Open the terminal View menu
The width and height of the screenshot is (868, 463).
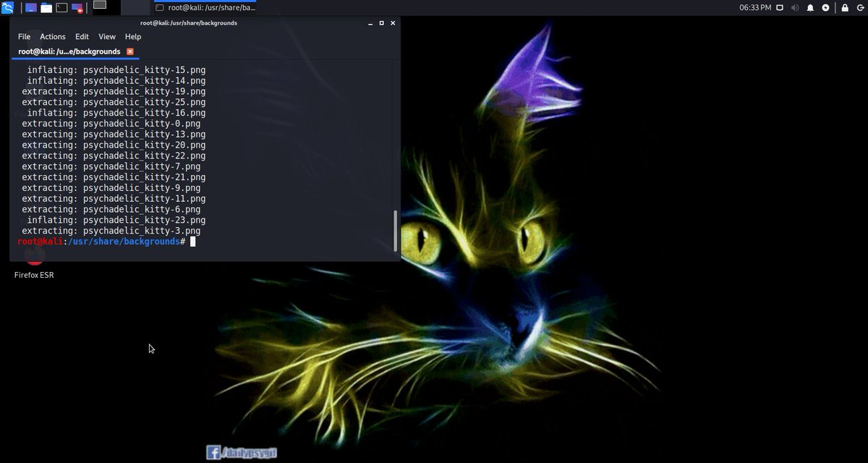107,36
